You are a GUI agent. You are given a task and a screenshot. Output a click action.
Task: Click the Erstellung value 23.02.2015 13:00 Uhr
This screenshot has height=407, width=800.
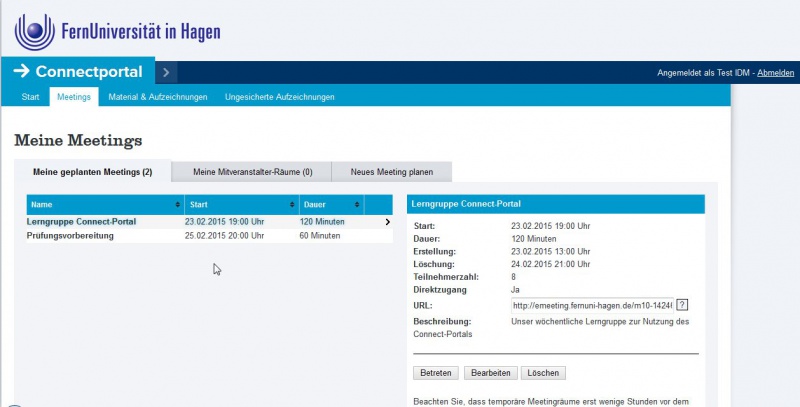point(551,251)
